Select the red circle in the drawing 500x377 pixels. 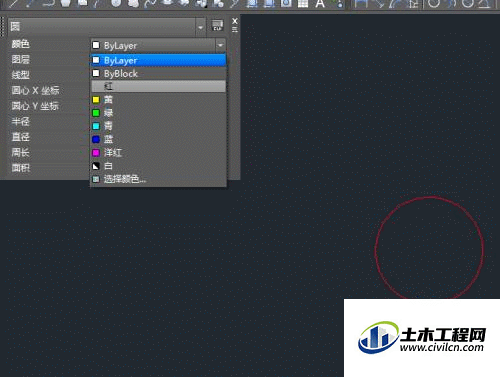[430, 197]
